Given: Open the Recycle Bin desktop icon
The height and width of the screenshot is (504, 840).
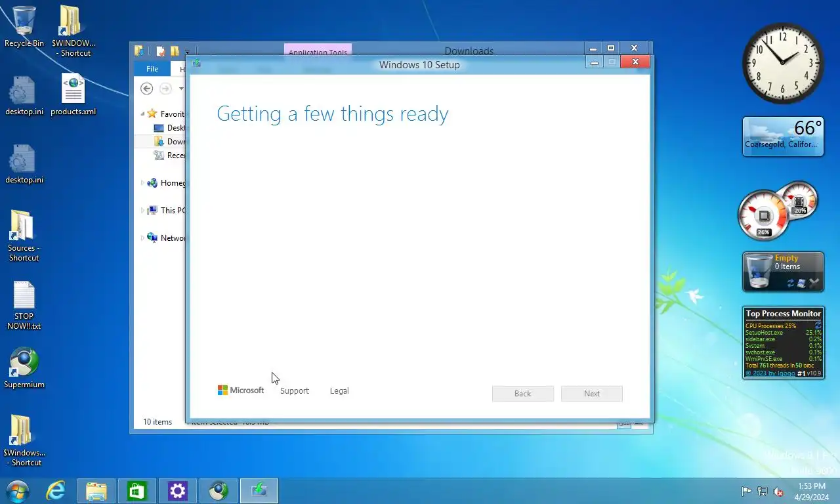Looking at the screenshot, I should coord(24,26).
